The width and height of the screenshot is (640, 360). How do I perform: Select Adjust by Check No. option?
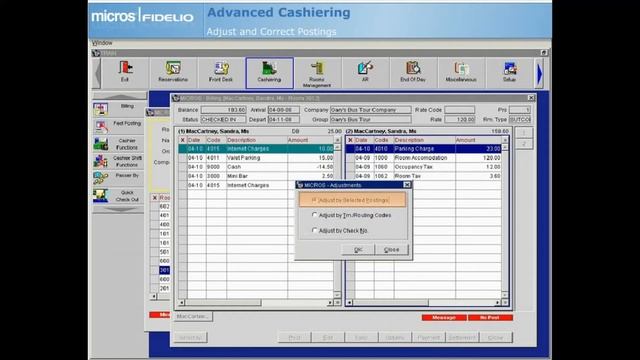(340, 231)
